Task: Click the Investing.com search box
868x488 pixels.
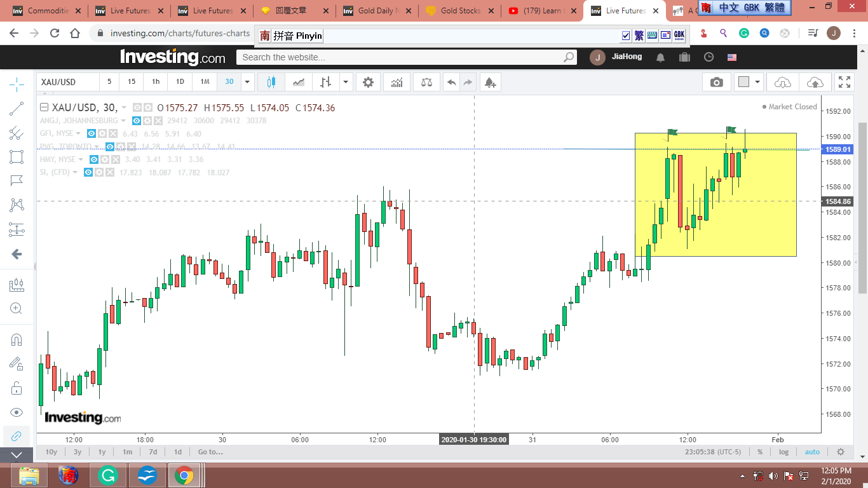Action: [x=407, y=57]
